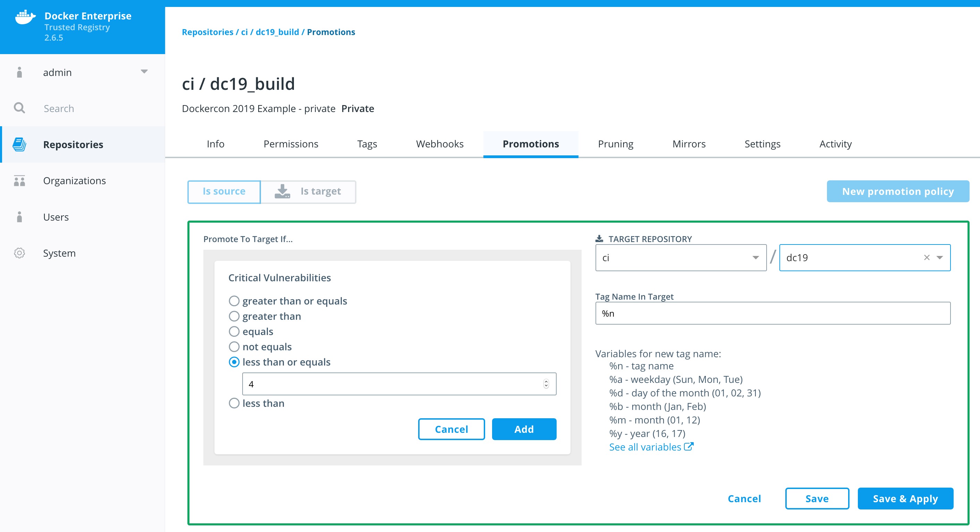This screenshot has width=980, height=532.
Task: Click the System gear icon
Action: [19, 253]
